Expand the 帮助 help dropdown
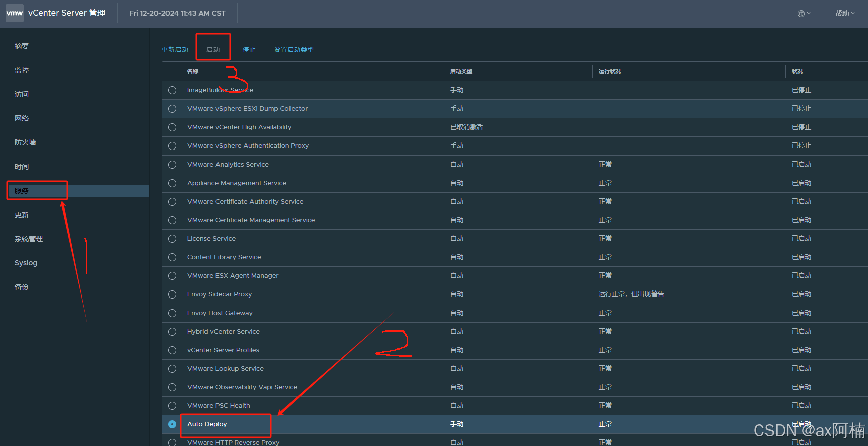Viewport: 868px width, 446px height. click(x=845, y=14)
